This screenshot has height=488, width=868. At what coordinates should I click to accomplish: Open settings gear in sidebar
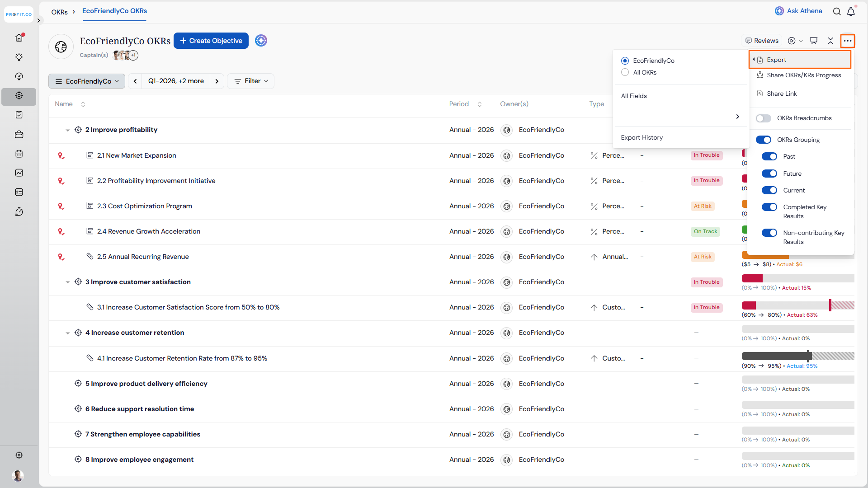coord(19,455)
